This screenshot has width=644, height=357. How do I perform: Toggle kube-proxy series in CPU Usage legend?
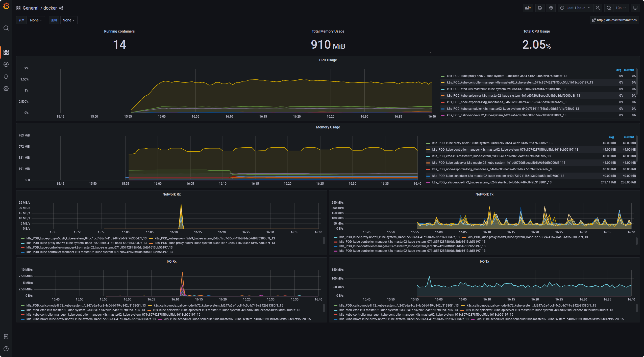tap(507, 76)
